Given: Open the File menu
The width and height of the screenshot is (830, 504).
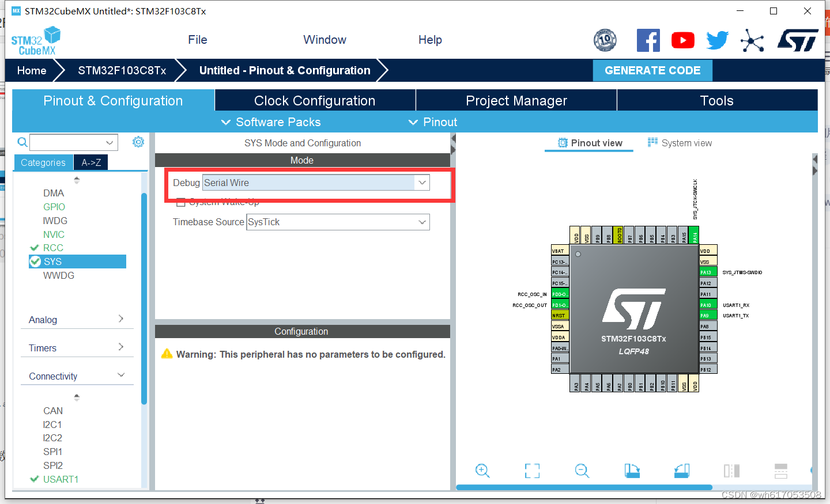Looking at the screenshot, I should [197, 40].
